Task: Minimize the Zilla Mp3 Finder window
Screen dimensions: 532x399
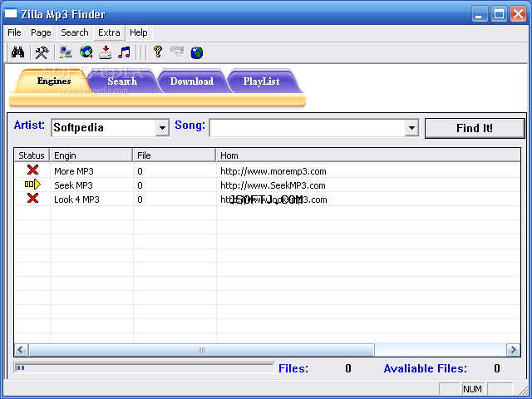Action: (480, 14)
